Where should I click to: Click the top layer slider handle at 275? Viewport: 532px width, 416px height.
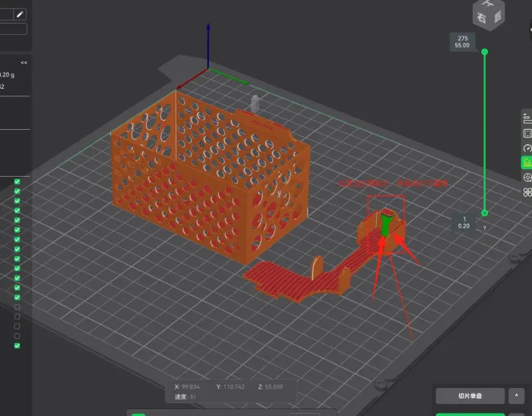[485, 52]
